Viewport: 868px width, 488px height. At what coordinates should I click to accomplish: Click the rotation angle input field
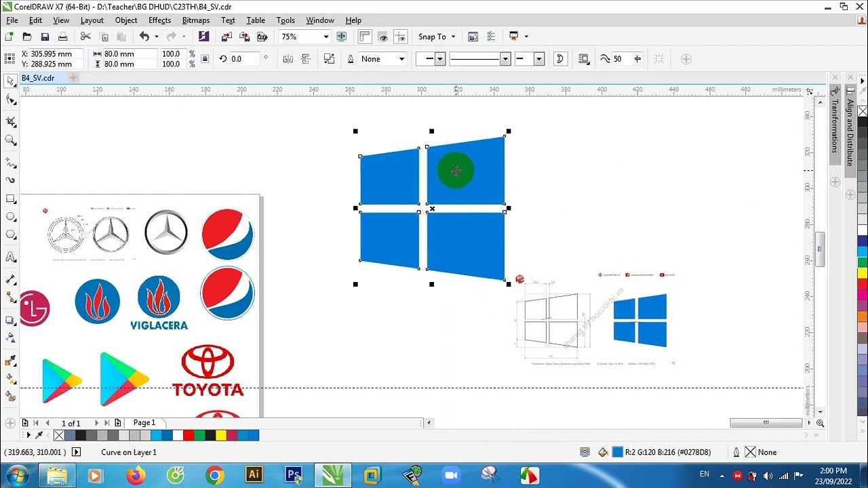point(245,59)
